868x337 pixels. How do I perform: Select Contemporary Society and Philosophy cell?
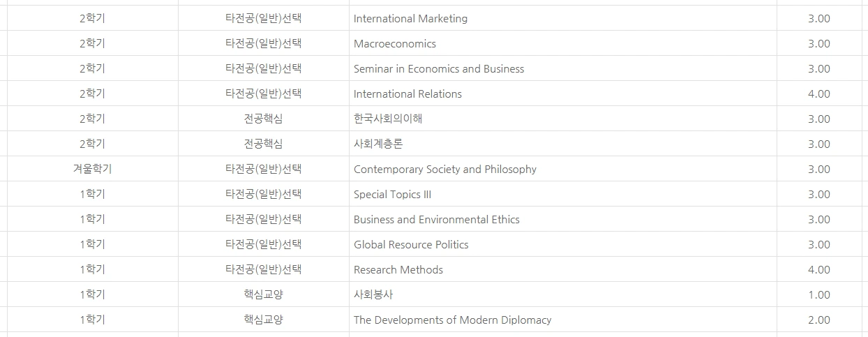click(x=562, y=169)
